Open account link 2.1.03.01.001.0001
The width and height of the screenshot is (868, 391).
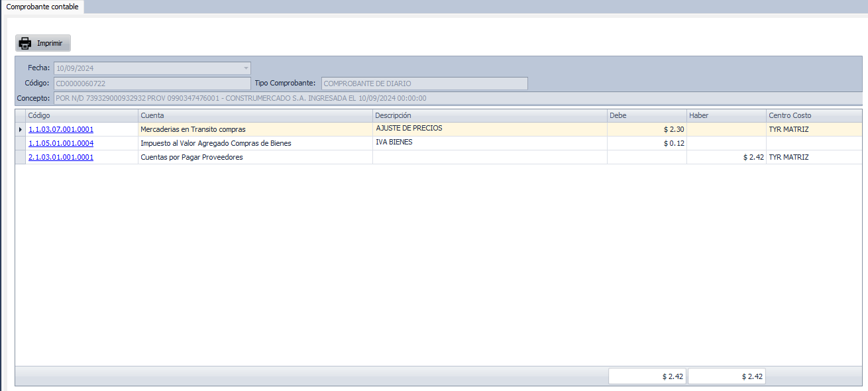(x=61, y=157)
